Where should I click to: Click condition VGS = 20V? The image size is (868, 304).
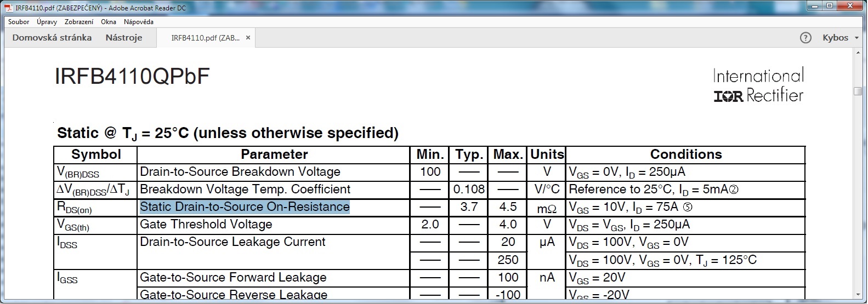pos(597,278)
